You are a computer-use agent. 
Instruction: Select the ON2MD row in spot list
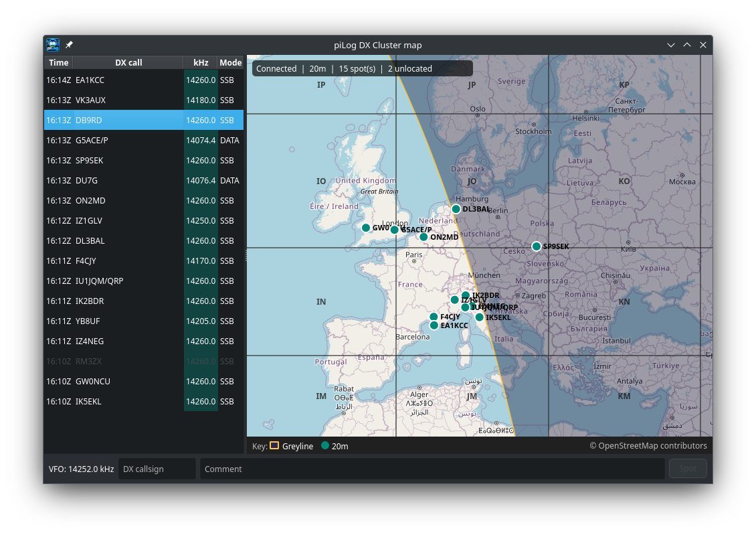(144, 201)
